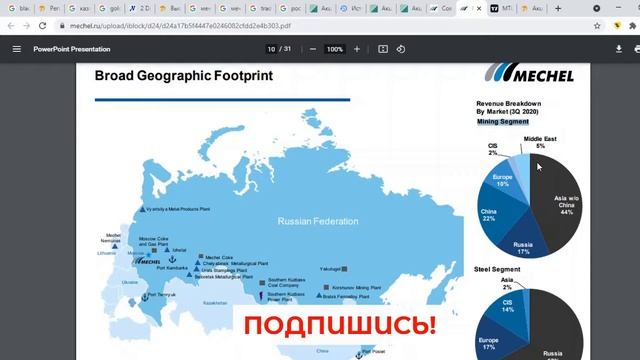Click 'Southern Kuzbass Coal Company' map label
The height and width of the screenshot is (360, 640).
point(286,282)
